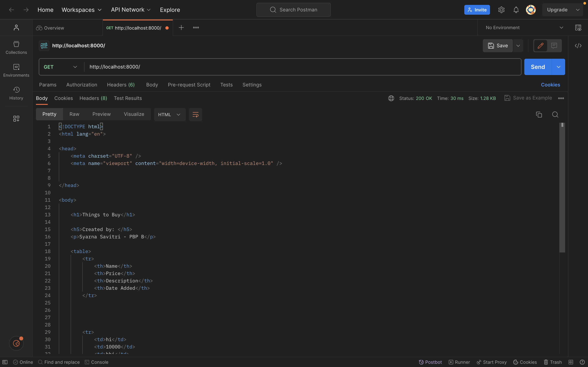Image resolution: width=588 pixels, height=367 pixels.
Task: Open the History sidebar panel
Action: pyautogui.click(x=16, y=93)
